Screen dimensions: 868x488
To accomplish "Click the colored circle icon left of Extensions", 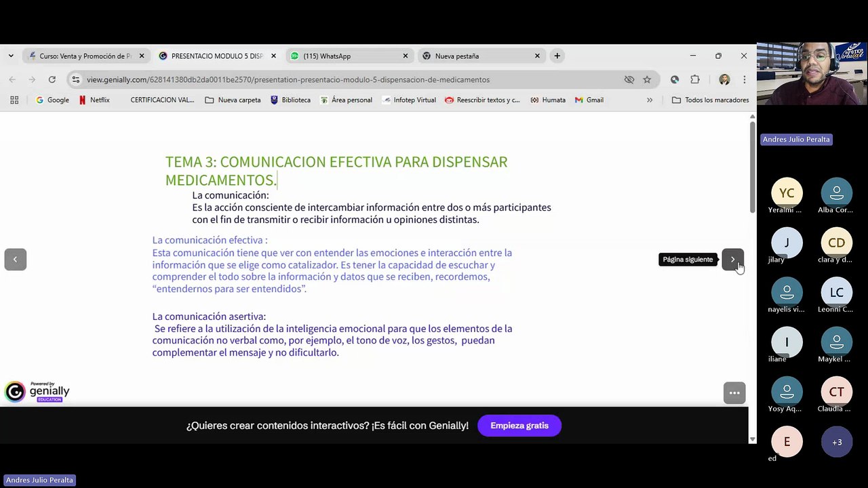I will point(675,79).
